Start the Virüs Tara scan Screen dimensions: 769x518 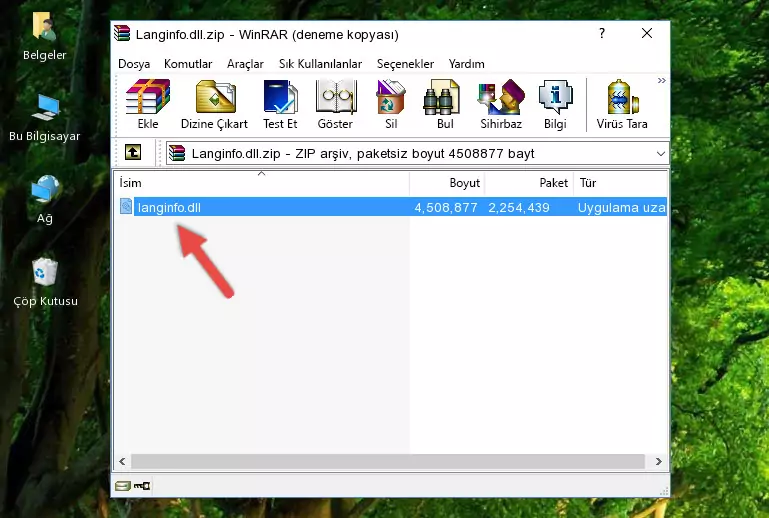[x=622, y=104]
